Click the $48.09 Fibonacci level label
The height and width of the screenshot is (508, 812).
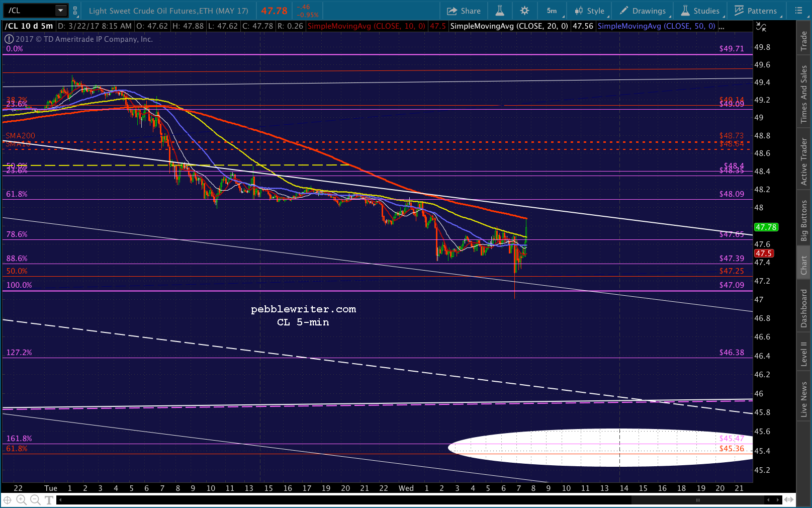click(x=732, y=194)
